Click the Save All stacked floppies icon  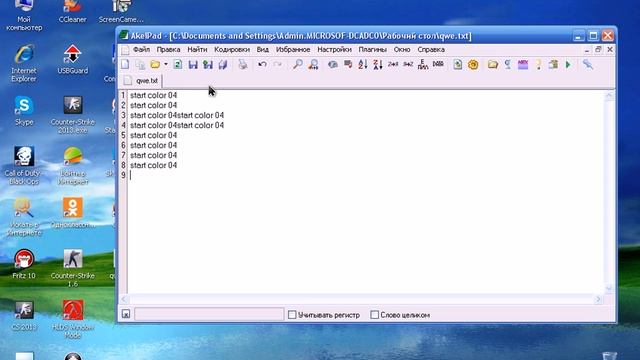pyautogui.click(x=223, y=64)
